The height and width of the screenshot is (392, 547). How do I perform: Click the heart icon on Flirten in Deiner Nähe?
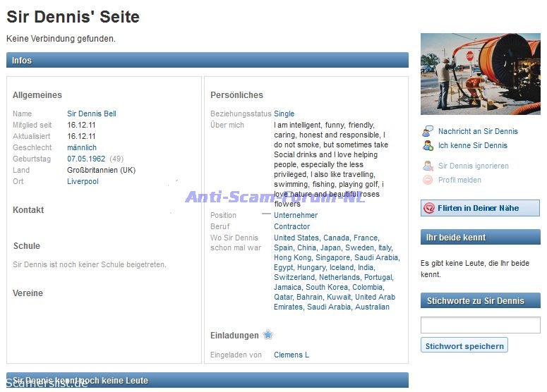coord(429,208)
